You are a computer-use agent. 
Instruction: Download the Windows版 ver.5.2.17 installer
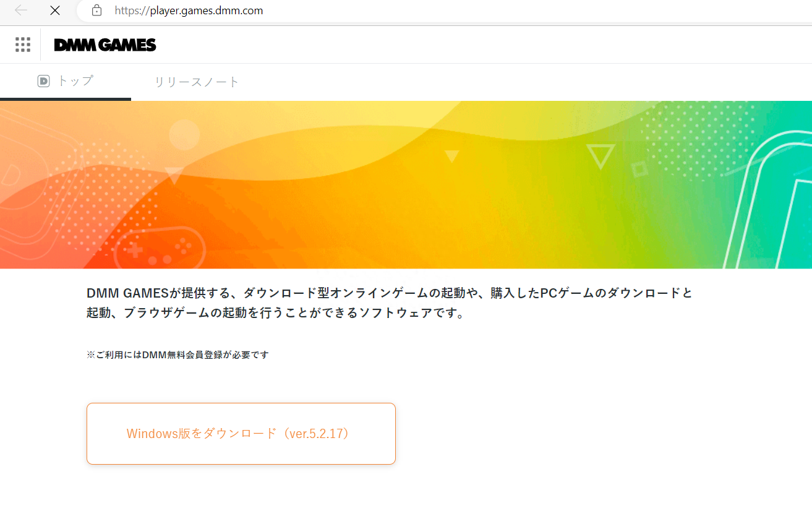[241, 433]
